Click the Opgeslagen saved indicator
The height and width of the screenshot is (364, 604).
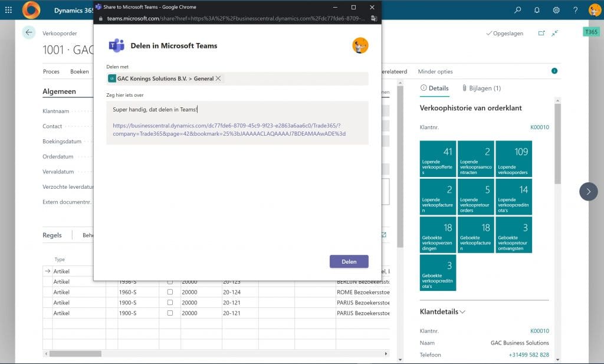(x=505, y=34)
